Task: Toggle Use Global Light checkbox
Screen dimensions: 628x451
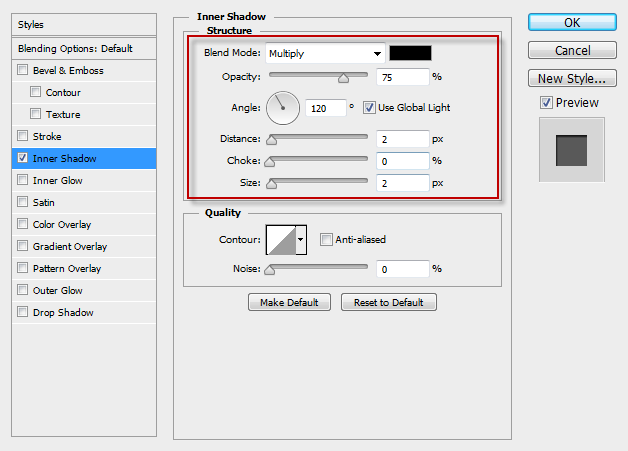Action: point(369,108)
